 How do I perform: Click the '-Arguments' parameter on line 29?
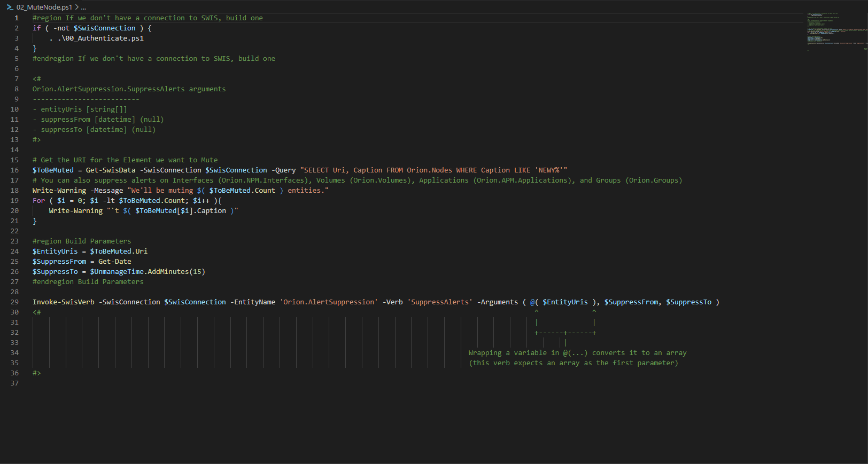pyautogui.click(x=498, y=302)
